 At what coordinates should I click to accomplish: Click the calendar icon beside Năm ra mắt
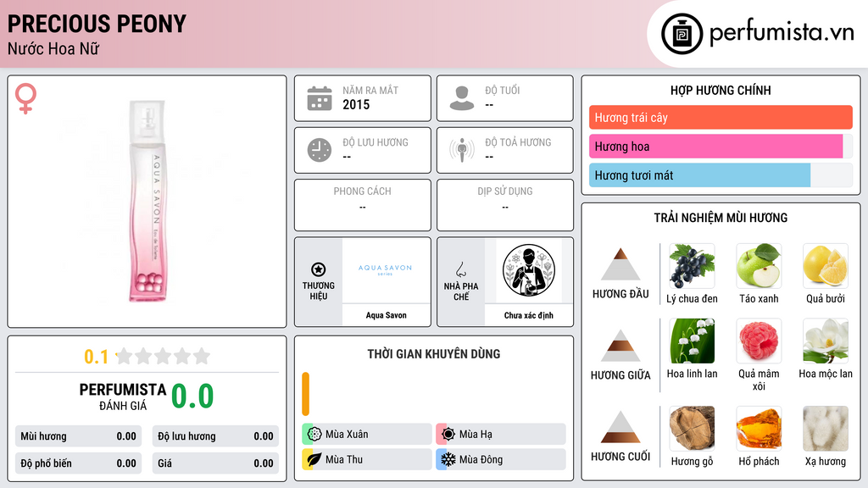coord(320,98)
